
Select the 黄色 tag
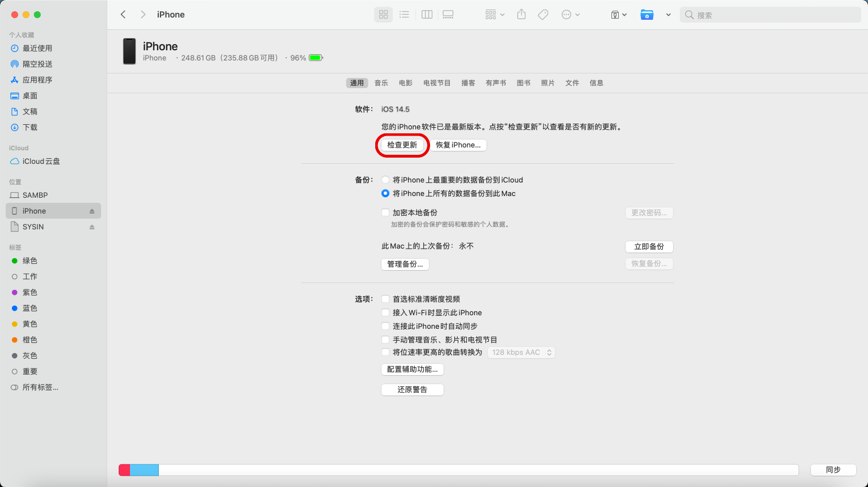point(53,324)
